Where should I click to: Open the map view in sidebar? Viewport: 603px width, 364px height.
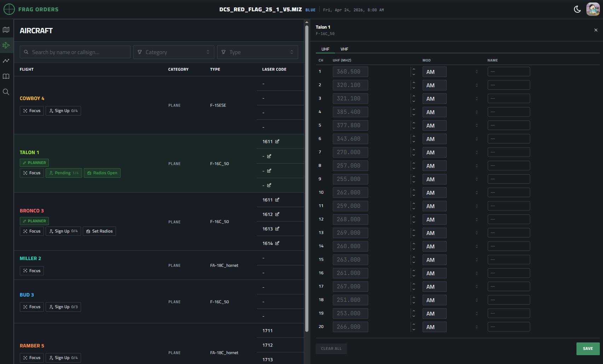click(6, 30)
